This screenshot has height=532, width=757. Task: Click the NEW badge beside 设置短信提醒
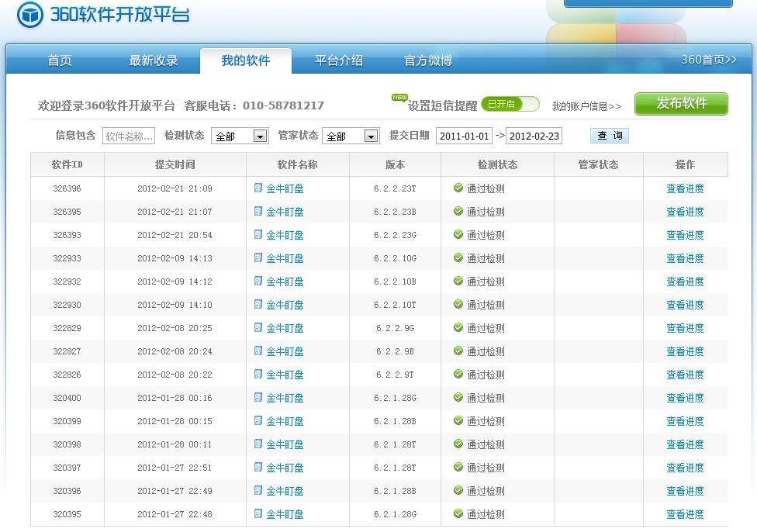tap(399, 98)
